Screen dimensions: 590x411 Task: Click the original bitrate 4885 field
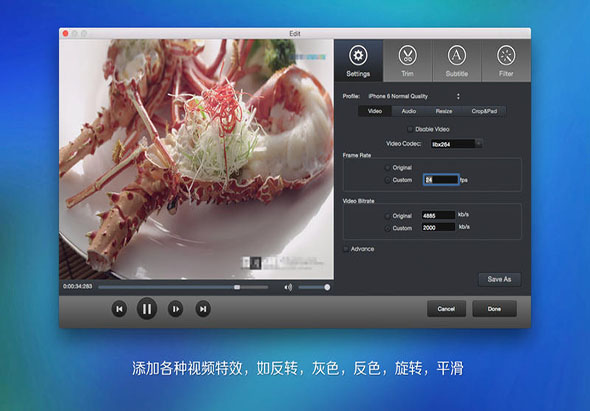[x=438, y=216]
